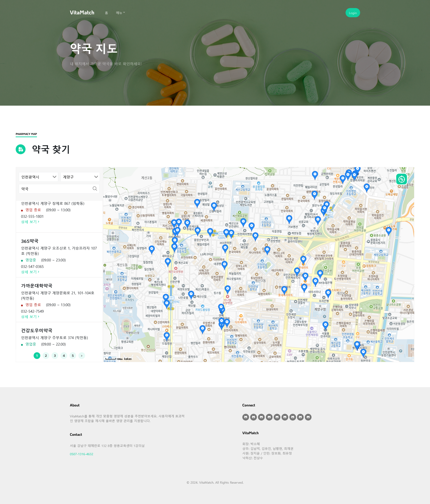
Task: Click the next page arrow in pagination
Action: click(82, 356)
